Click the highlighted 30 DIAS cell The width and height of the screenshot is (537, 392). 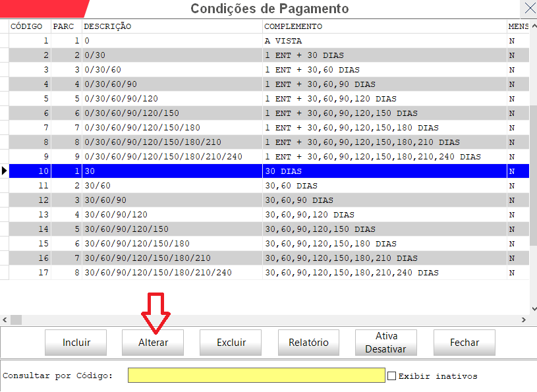tap(385, 171)
